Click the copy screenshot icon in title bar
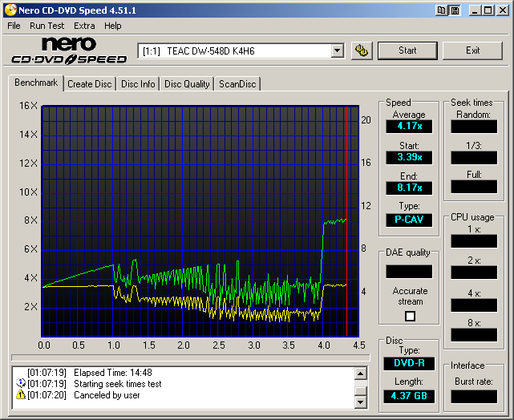This screenshot has height=420, width=514. click(442, 10)
